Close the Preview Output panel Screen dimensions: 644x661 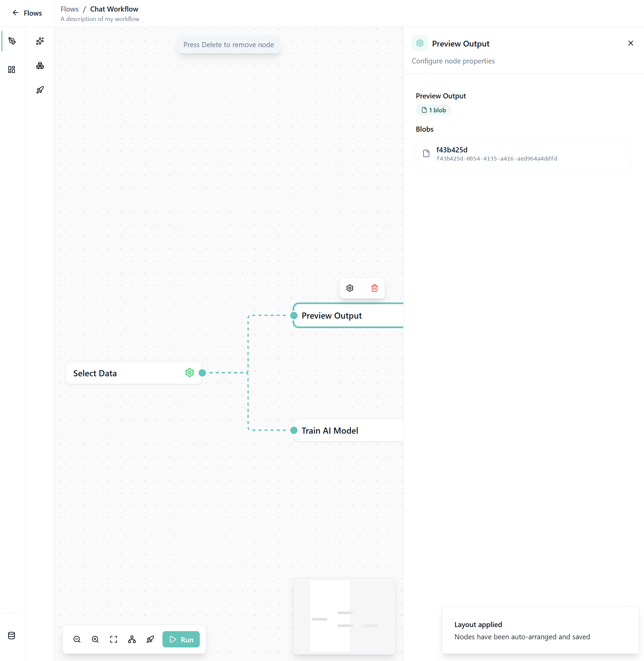point(630,43)
